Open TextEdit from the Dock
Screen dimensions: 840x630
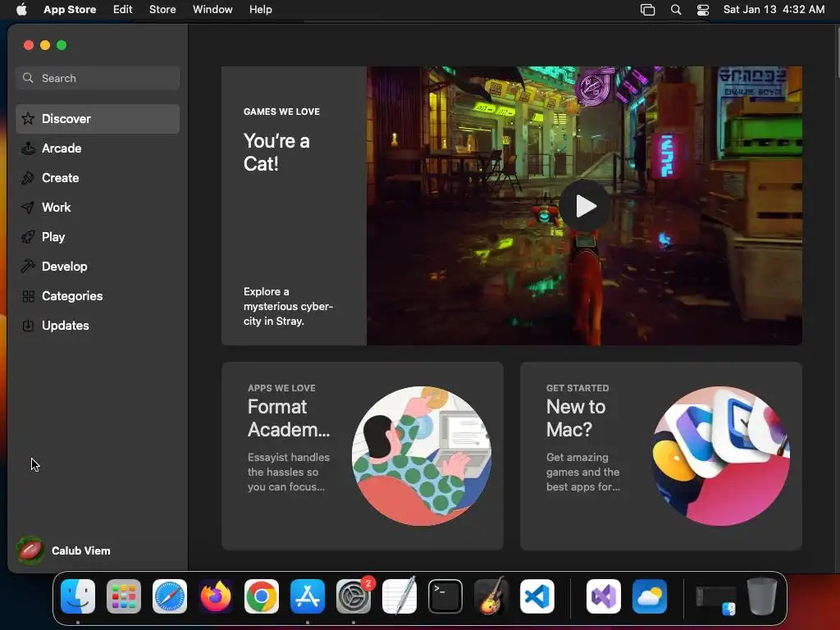(399, 596)
